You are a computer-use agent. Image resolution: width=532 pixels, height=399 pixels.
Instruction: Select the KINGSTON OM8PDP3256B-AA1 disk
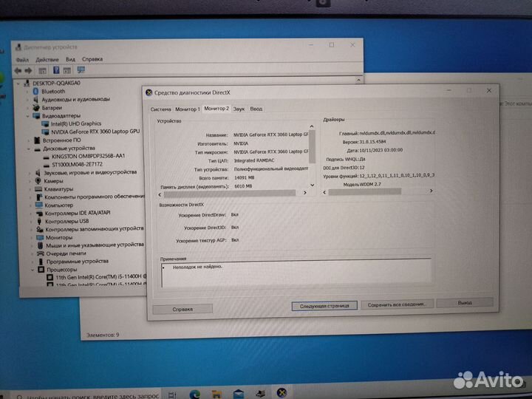(x=88, y=156)
